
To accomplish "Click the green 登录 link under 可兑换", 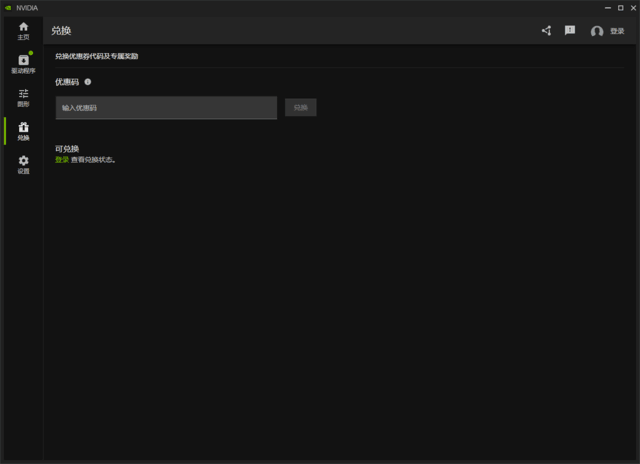I will [62, 160].
